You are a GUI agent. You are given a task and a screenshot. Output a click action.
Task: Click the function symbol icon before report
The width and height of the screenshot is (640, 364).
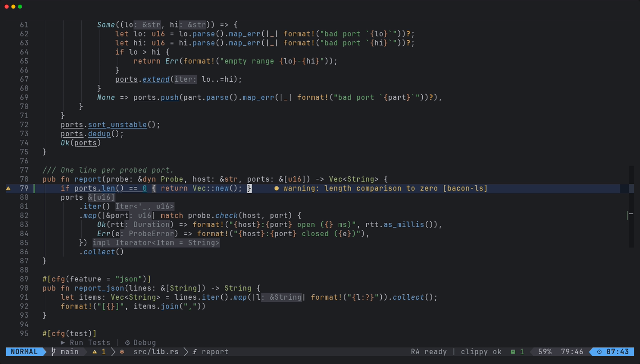click(x=194, y=352)
